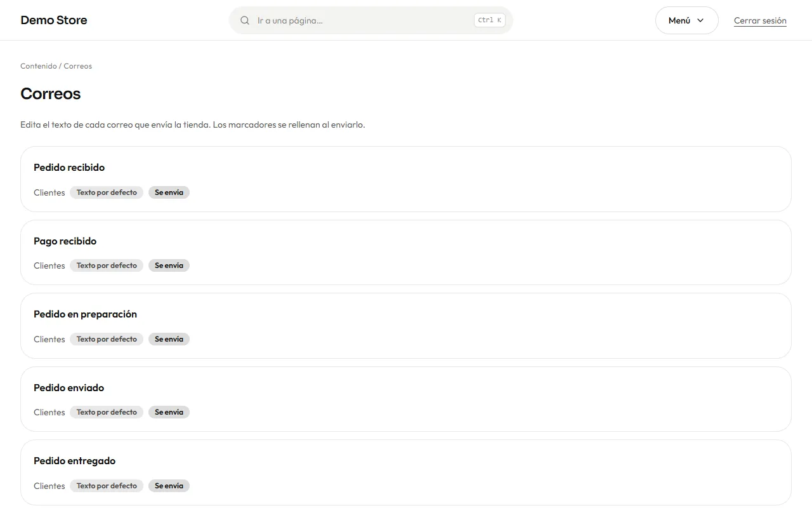Screen dimensions: 812x508
Task: Open the Pedido enviado email card
Action: pyautogui.click(x=406, y=399)
